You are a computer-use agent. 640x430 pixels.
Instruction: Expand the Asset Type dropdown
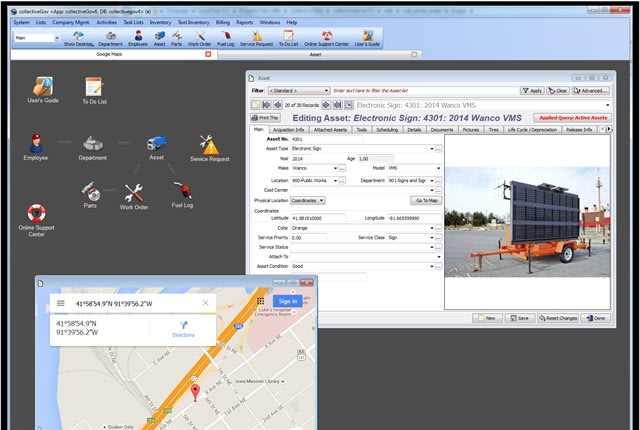point(436,149)
